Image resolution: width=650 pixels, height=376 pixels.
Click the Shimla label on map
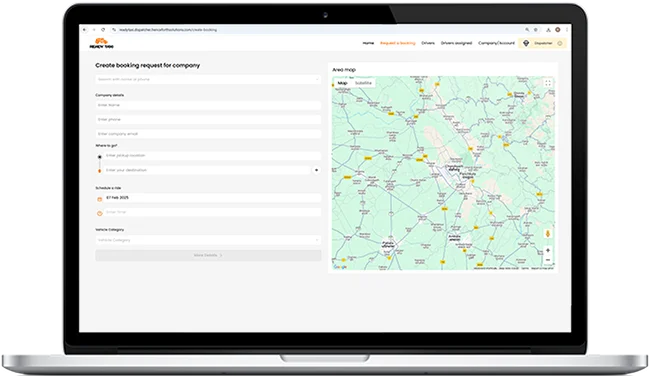(x=519, y=95)
